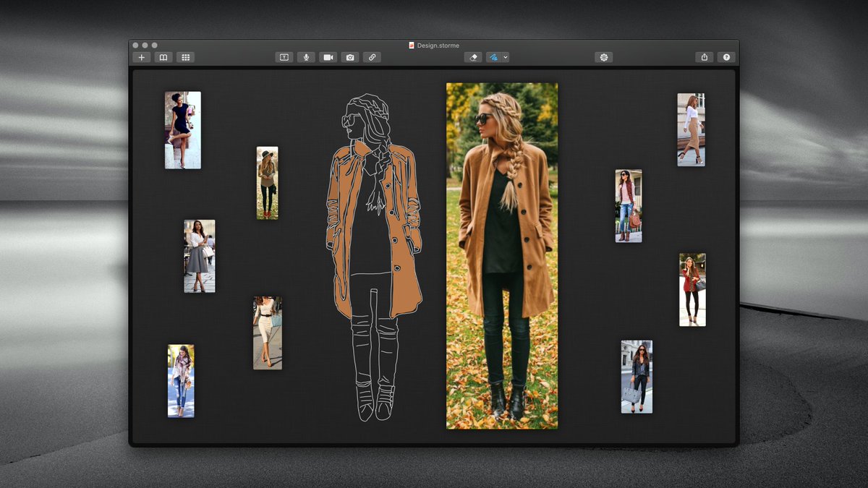The width and height of the screenshot is (868, 488).
Task: Attach a web link using the link icon
Action: point(372,56)
